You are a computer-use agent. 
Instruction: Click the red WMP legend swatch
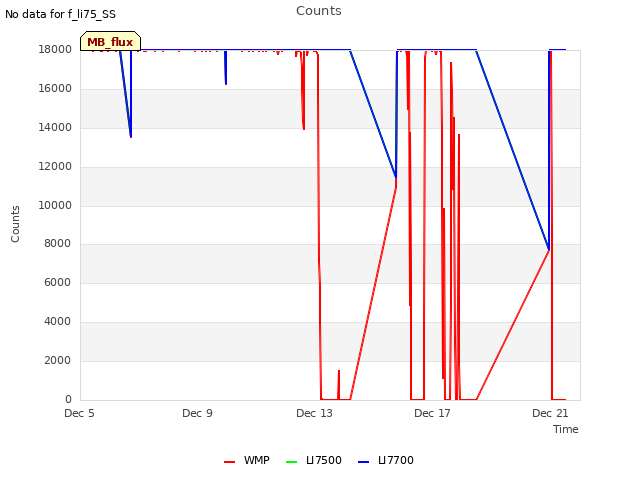[229, 462]
